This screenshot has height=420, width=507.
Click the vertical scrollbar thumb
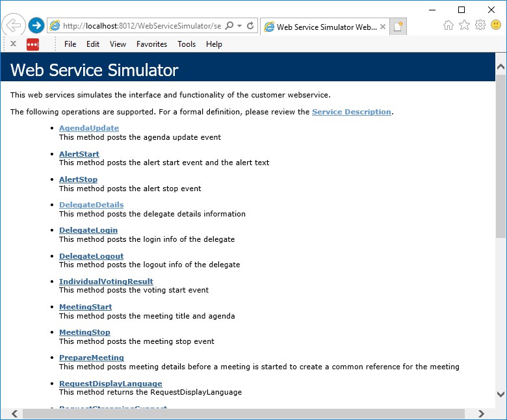501,157
